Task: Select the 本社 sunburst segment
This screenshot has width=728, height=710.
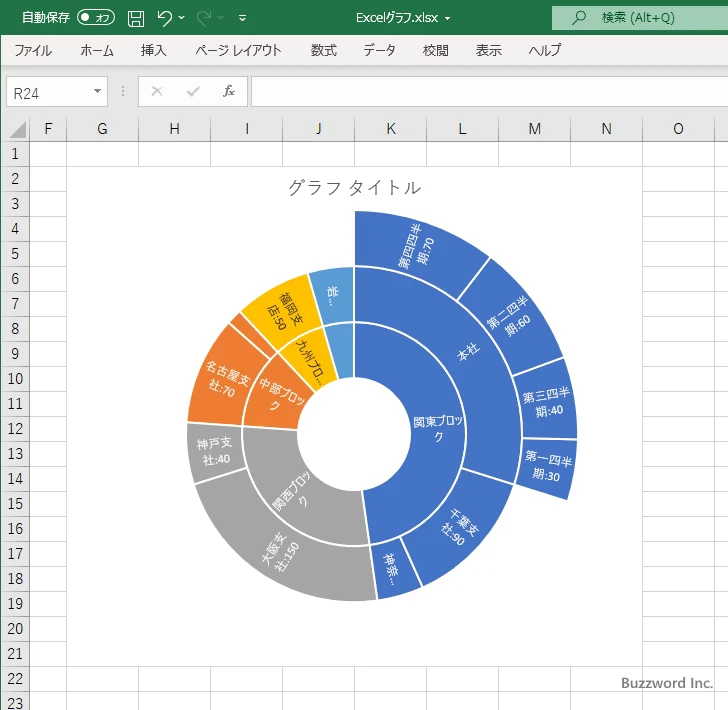Action: click(x=469, y=351)
